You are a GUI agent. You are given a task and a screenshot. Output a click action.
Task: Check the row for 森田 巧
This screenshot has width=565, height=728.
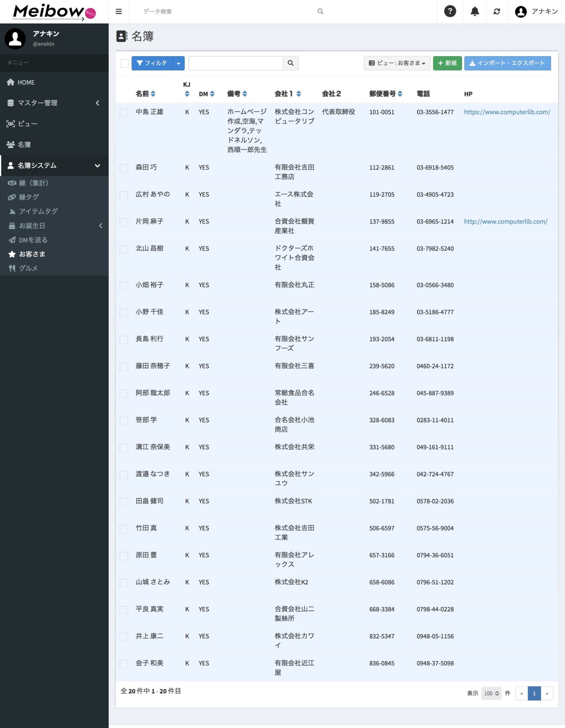pyautogui.click(x=124, y=168)
